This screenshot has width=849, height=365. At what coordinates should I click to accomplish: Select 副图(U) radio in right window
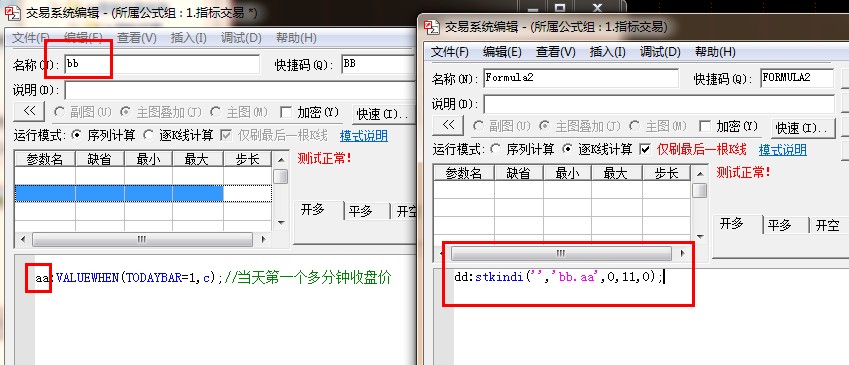[x=501, y=126]
